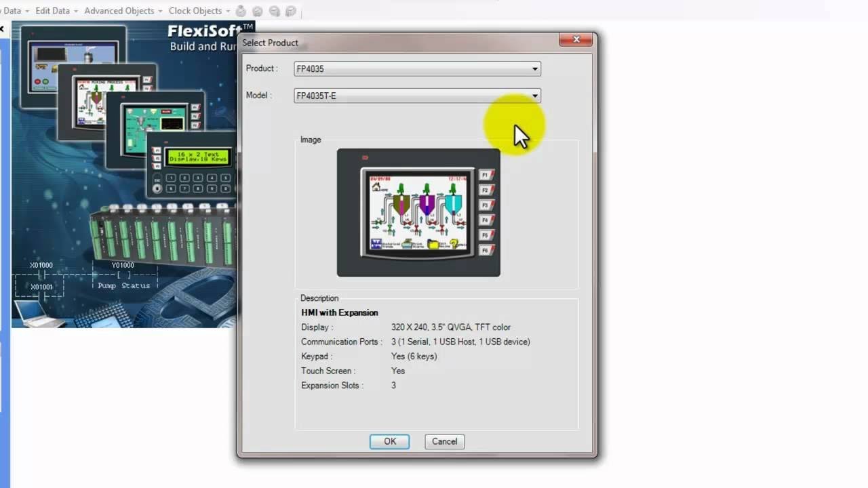
Task: Click the display value '320 X 240, 3.5" QVGA, TFT color'
Action: 451,327
